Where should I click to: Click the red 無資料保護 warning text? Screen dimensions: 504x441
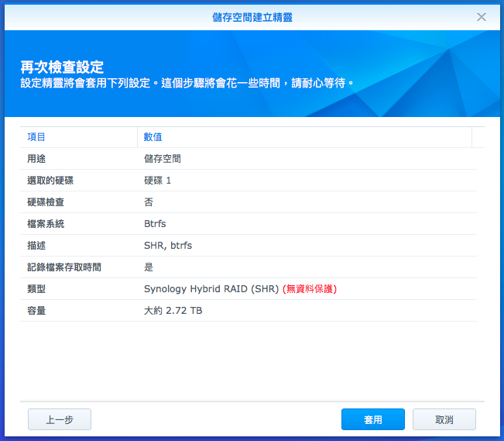click(x=309, y=289)
